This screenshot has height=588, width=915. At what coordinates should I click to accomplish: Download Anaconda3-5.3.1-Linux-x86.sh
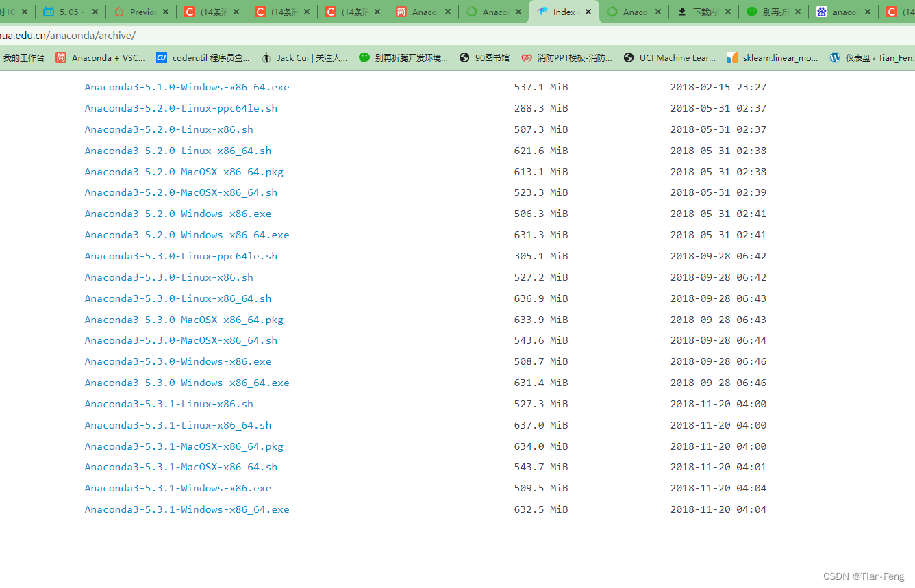coord(168,404)
